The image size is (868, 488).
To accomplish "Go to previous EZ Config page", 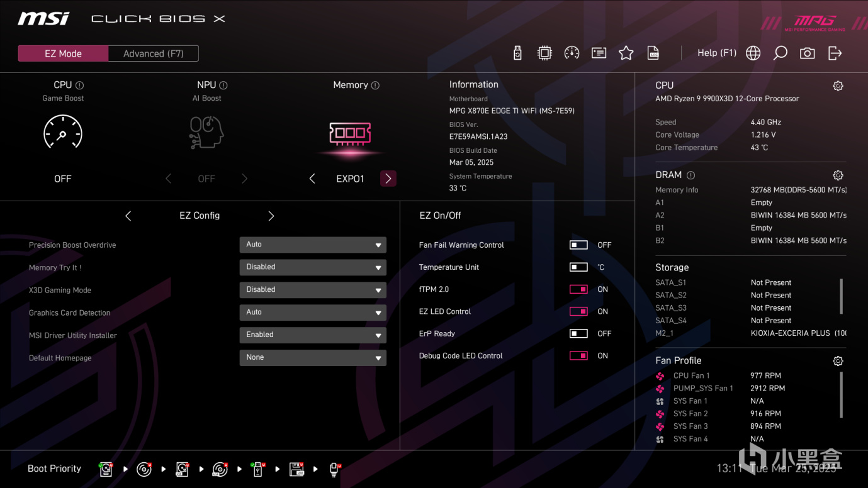I will (128, 216).
